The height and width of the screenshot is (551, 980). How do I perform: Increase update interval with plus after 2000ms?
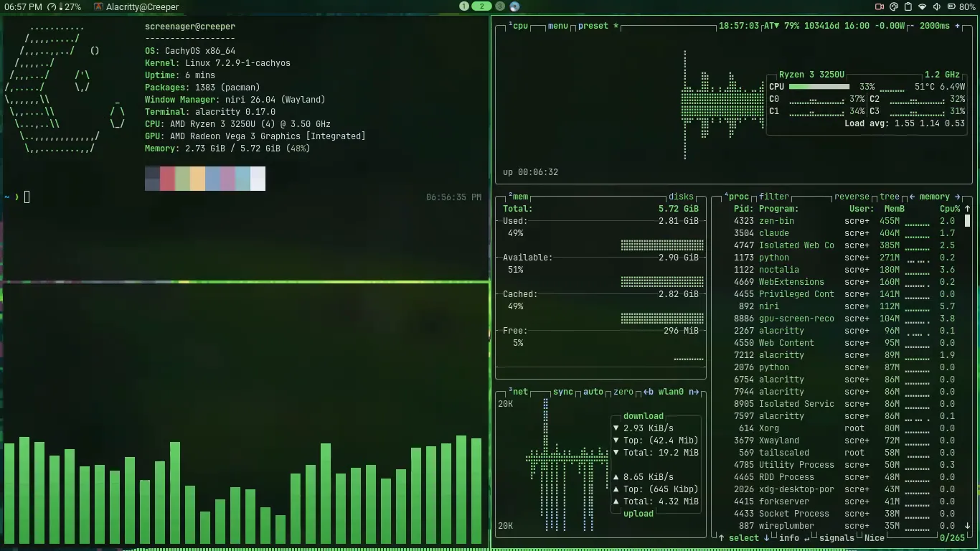957,26
